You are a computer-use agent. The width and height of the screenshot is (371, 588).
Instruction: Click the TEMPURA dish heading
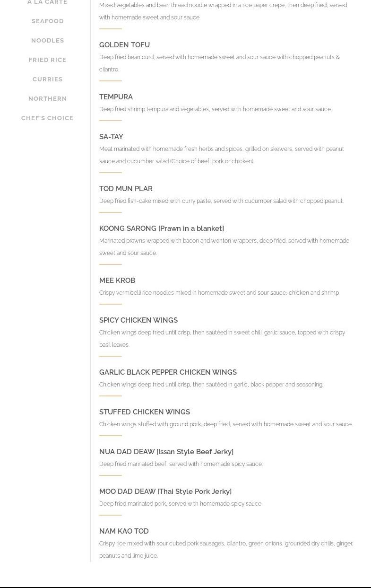(x=116, y=97)
